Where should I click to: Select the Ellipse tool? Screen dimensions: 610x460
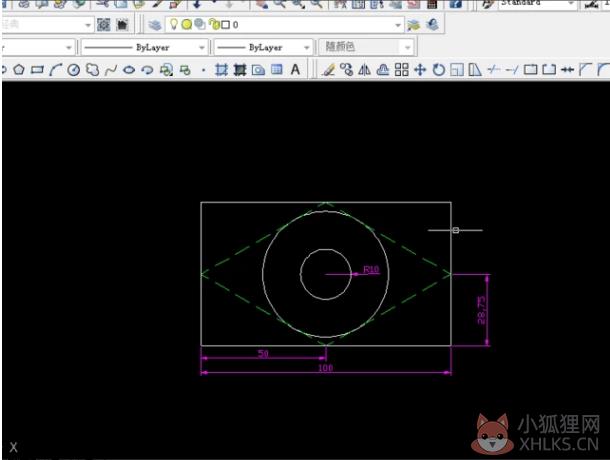[x=129, y=70]
